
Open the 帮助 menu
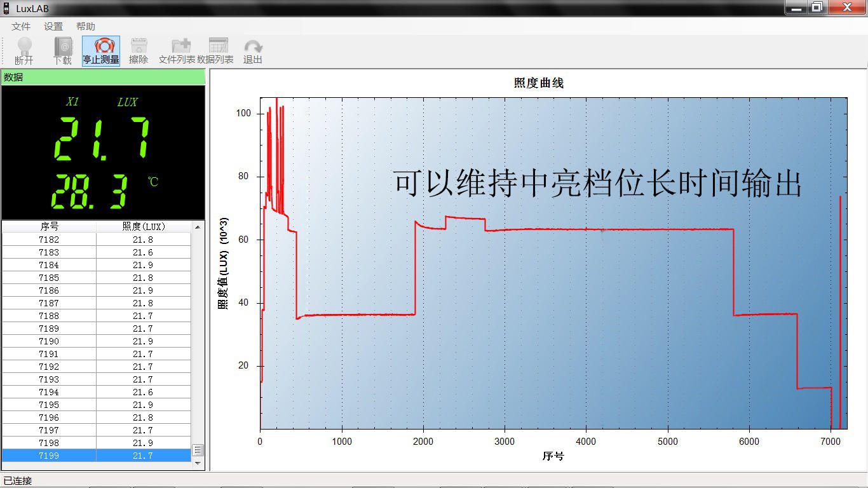(x=86, y=26)
